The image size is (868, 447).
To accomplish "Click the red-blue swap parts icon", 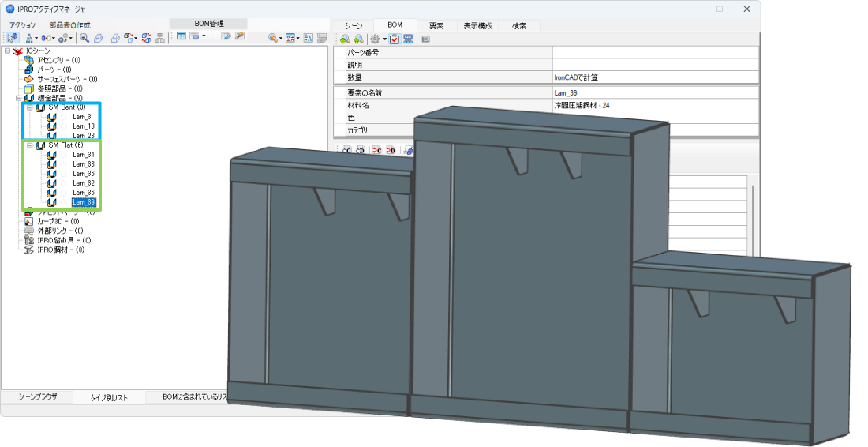I will 146,38.
